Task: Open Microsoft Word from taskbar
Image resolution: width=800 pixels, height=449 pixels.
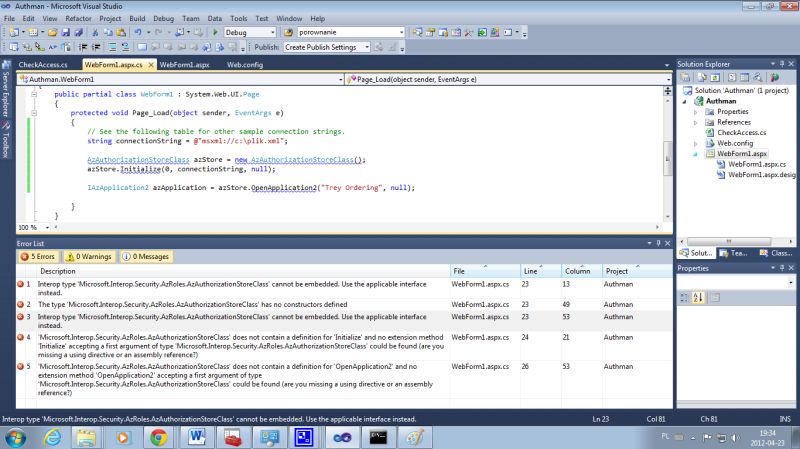Action: point(196,438)
